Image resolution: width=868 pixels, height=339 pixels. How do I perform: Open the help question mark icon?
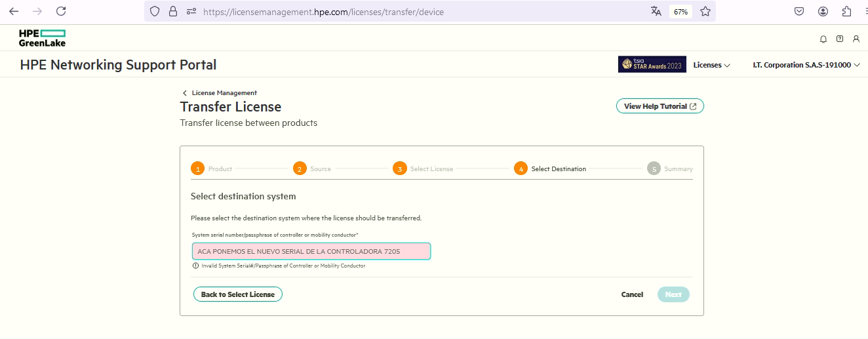(x=840, y=39)
